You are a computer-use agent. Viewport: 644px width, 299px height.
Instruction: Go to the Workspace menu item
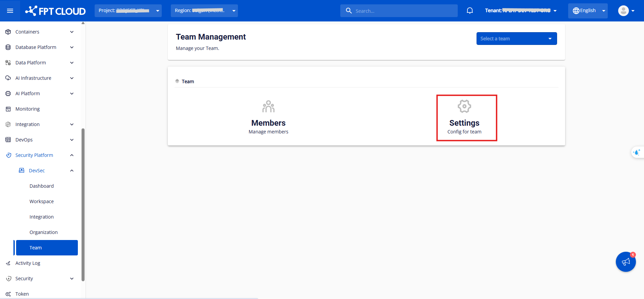(42, 201)
